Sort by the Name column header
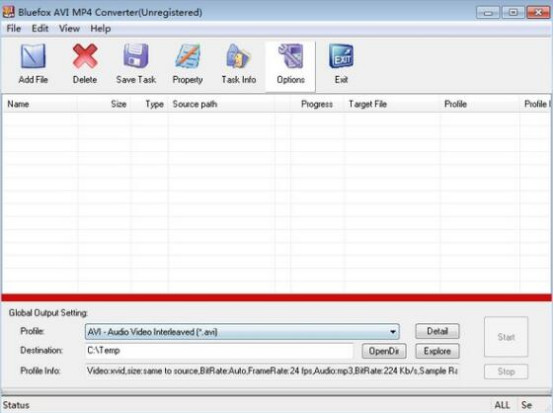Viewport: 554px width, 413px height. pyautogui.click(x=40, y=104)
